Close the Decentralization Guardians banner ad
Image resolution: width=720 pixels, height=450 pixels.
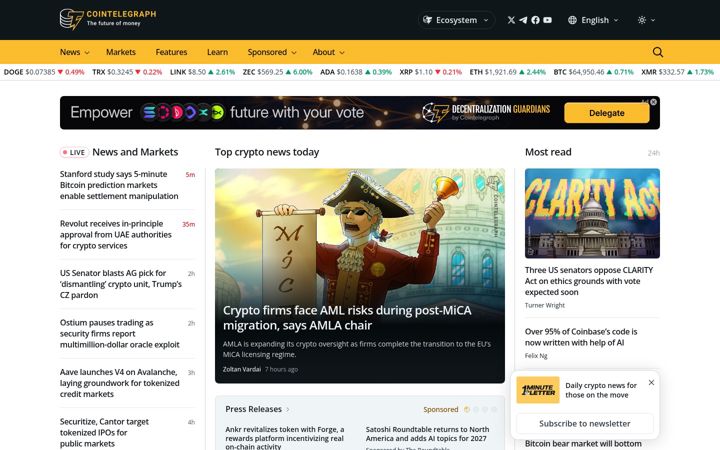pyautogui.click(x=653, y=102)
